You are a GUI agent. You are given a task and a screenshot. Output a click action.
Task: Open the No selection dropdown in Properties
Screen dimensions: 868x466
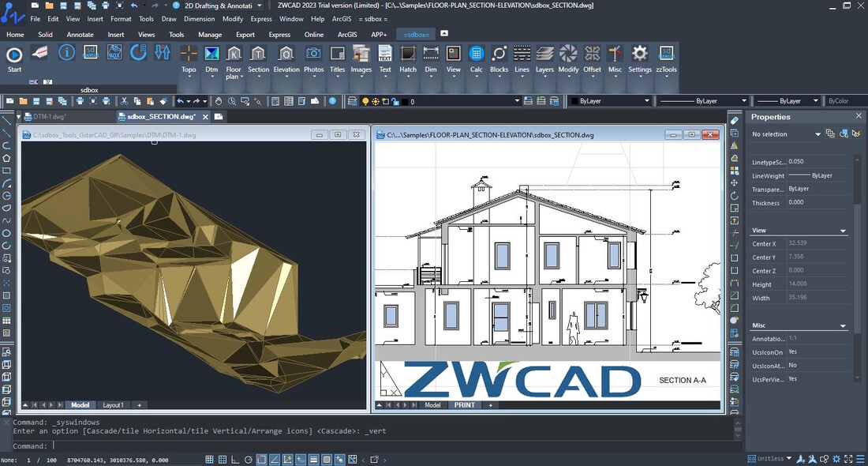[817, 134]
